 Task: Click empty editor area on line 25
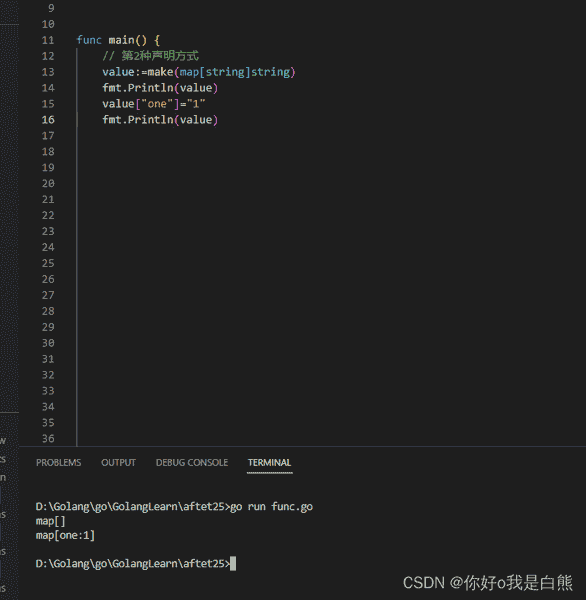(x=306, y=263)
